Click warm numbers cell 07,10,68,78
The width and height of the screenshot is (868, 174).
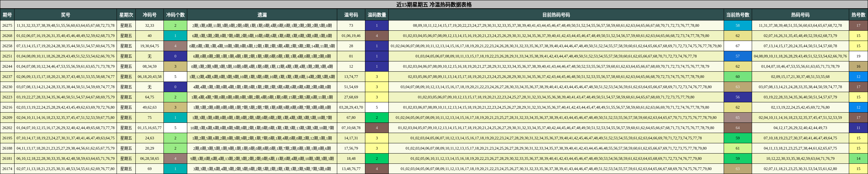[x=351, y=128]
